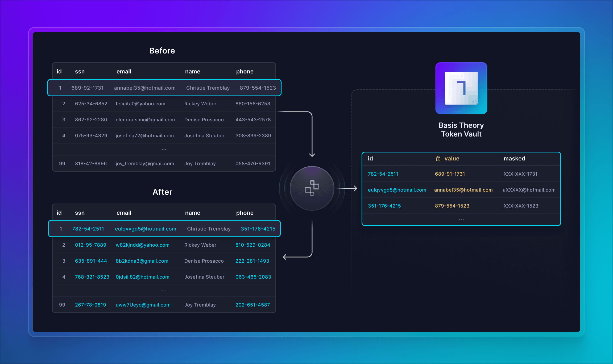Click the 'name' header in the After table
The height and width of the screenshot is (364, 613).
193,213
